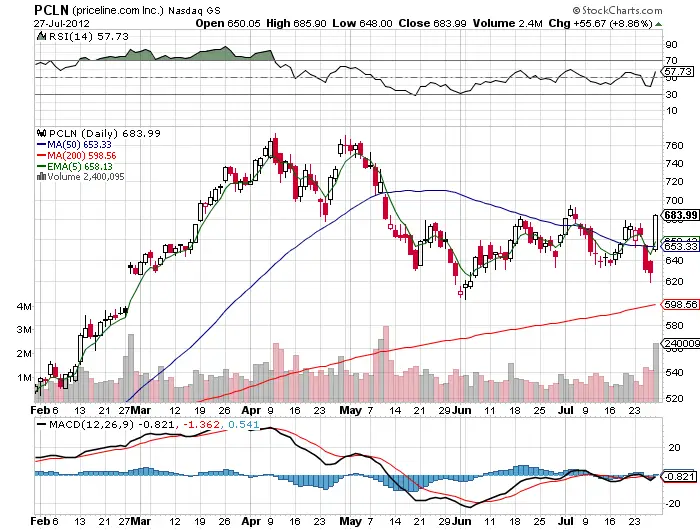Viewport: 700px width, 530px height.
Task: Click the company name (priceline.com Inc.)
Action: pos(118,10)
